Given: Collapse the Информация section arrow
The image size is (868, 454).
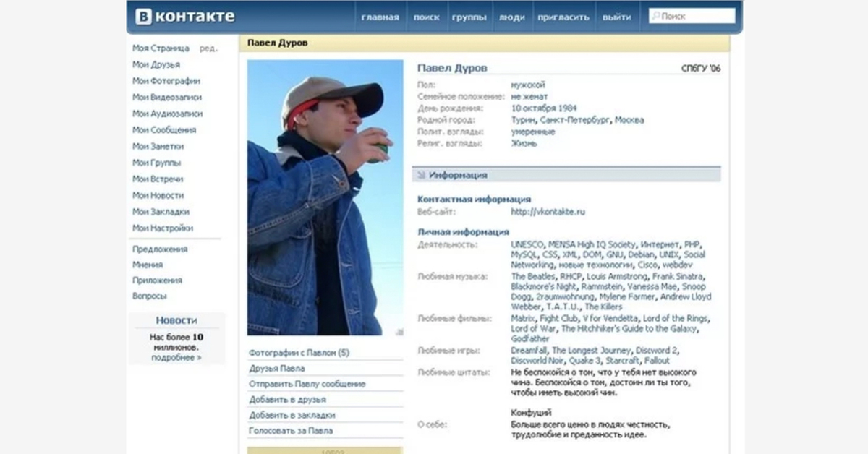Looking at the screenshot, I should tap(420, 175).
